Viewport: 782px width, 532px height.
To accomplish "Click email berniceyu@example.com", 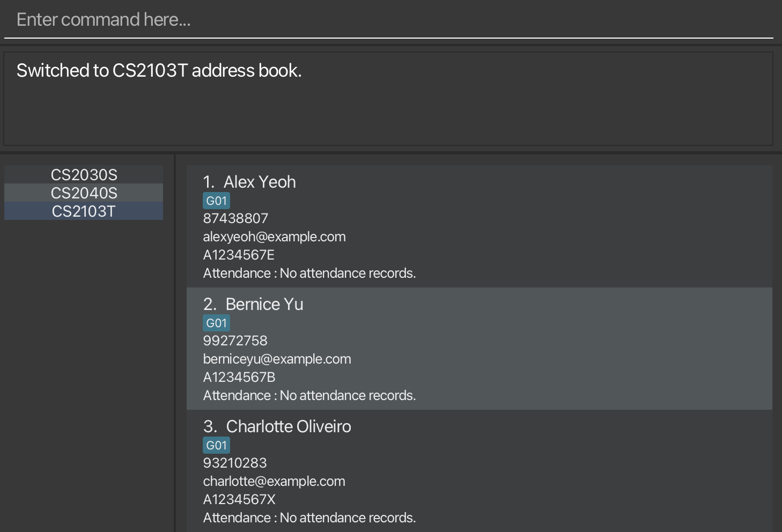I will [x=277, y=359].
